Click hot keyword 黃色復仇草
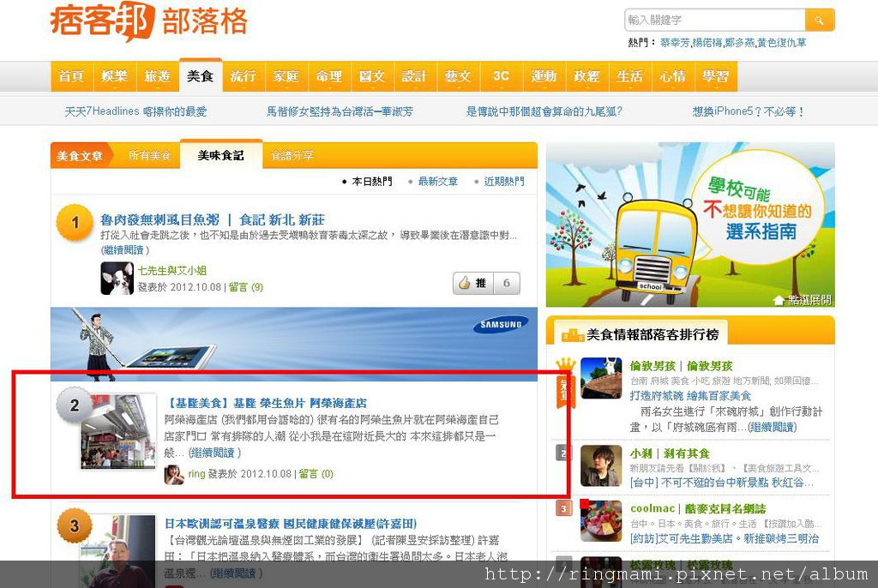The height and width of the screenshot is (588, 878). coord(782,43)
